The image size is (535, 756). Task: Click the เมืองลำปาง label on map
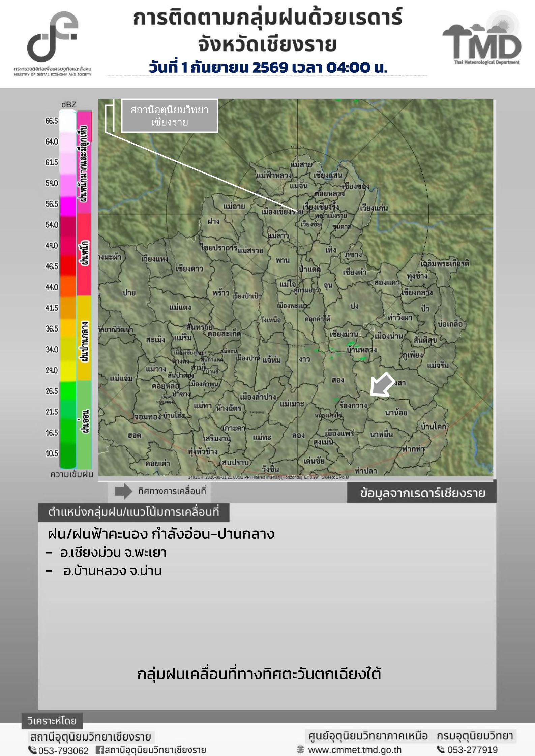258,397
